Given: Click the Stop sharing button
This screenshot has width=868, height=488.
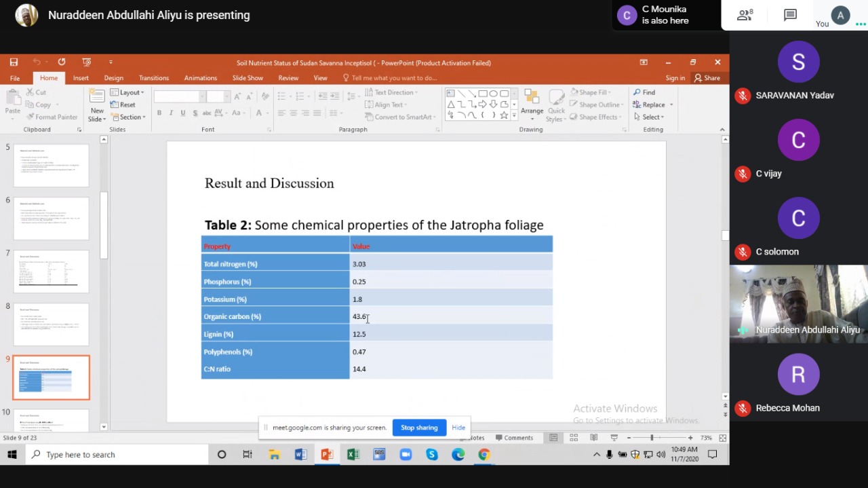Looking at the screenshot, I should [x=419, y=428].
